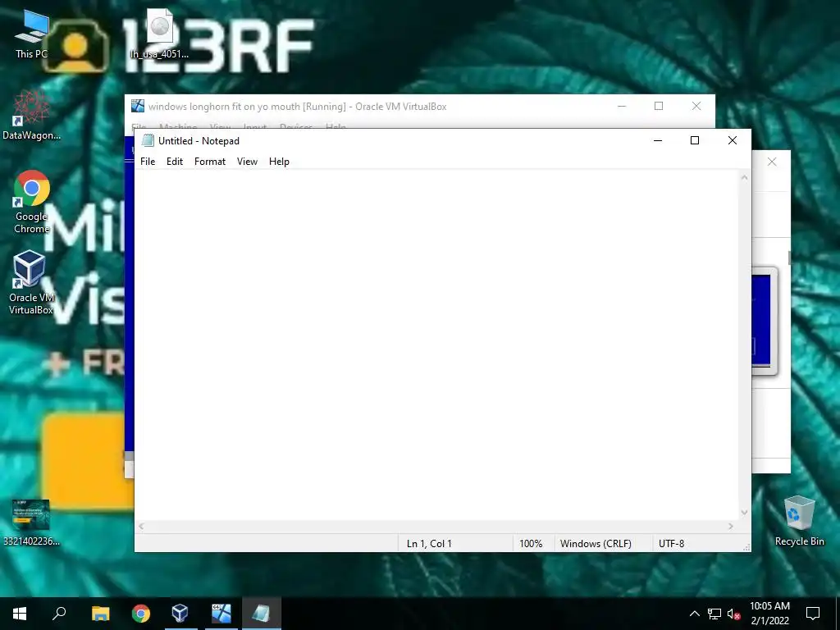Open the Notepad Help menu
Screen dimensions: 840x630
point(279,162)
